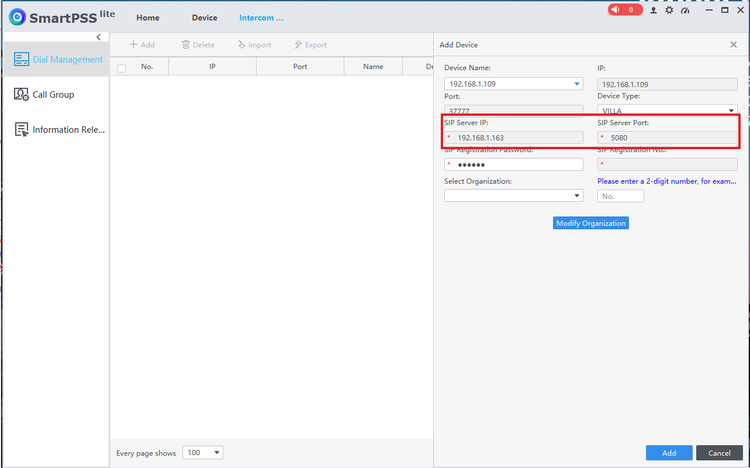Screen dimensions: 750x468
Task: Close the Add Device panel
Action: coord(733,45)
